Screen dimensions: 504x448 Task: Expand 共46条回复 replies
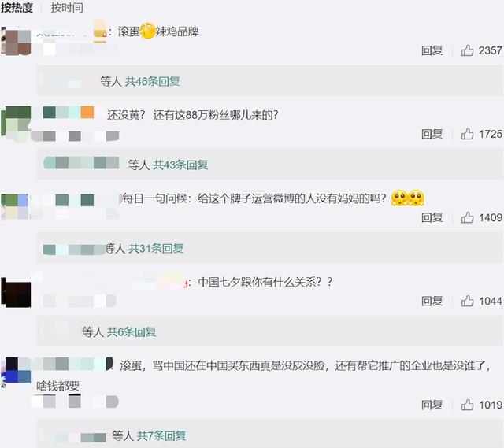click(x=152, y=81)
